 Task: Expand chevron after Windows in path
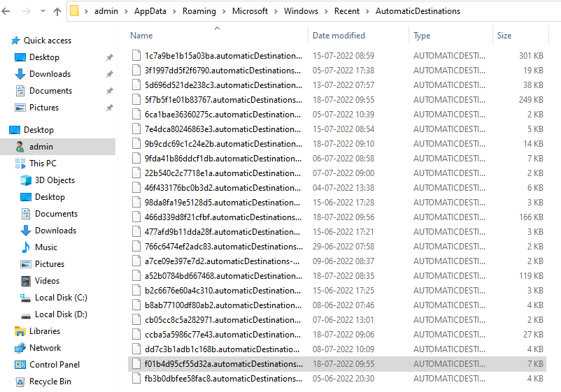tap(326, 11)
